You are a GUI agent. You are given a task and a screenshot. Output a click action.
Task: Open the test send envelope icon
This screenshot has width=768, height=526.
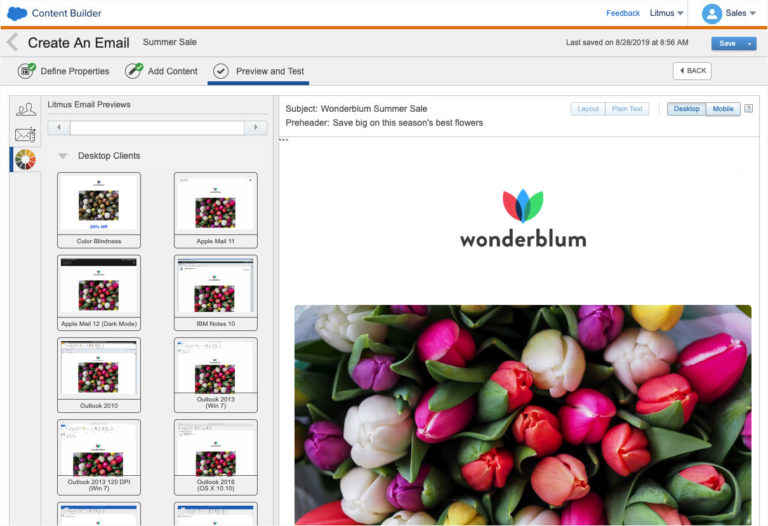(x=25, y=134)
